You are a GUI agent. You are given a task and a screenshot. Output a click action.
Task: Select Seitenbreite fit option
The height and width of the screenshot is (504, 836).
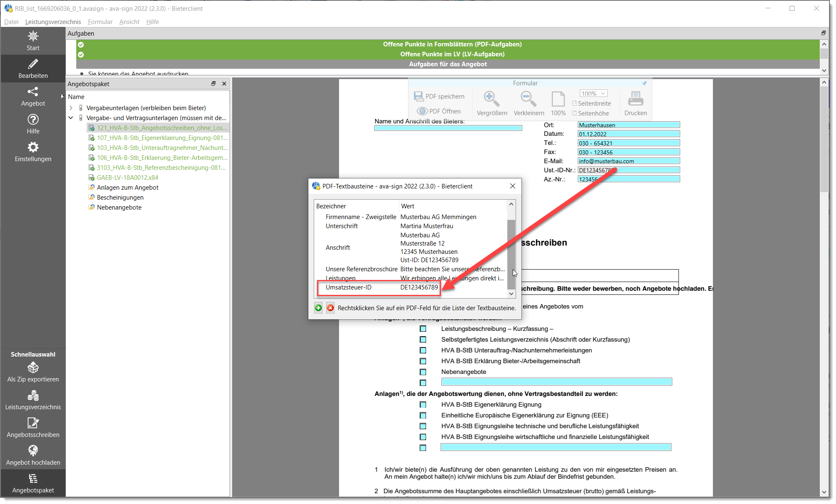(x=591, y=104)
